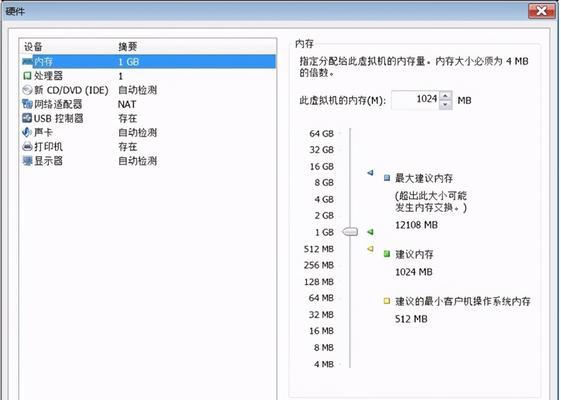This screenshot has width=561, height=400.
Task: Click the 8 MB slider scale label
Action: (x=323, y=347)
